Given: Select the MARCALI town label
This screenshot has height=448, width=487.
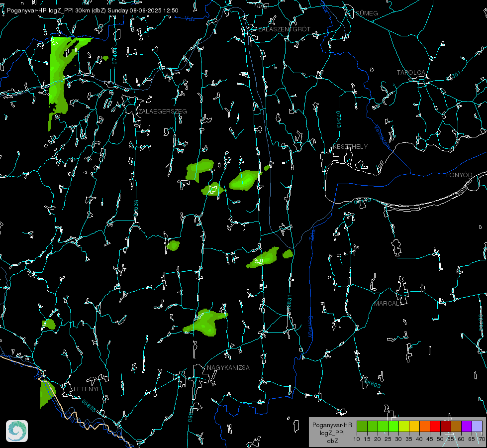Looking at the screenshot, I should 388,304.
